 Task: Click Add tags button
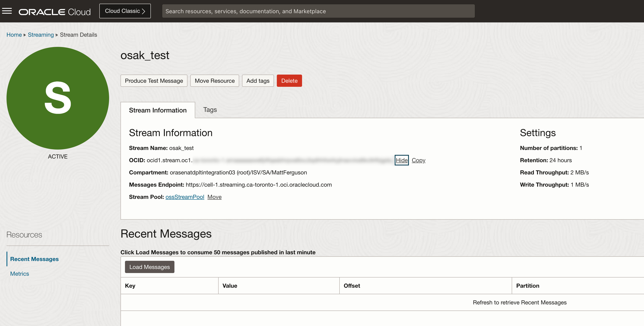point(258,80)
